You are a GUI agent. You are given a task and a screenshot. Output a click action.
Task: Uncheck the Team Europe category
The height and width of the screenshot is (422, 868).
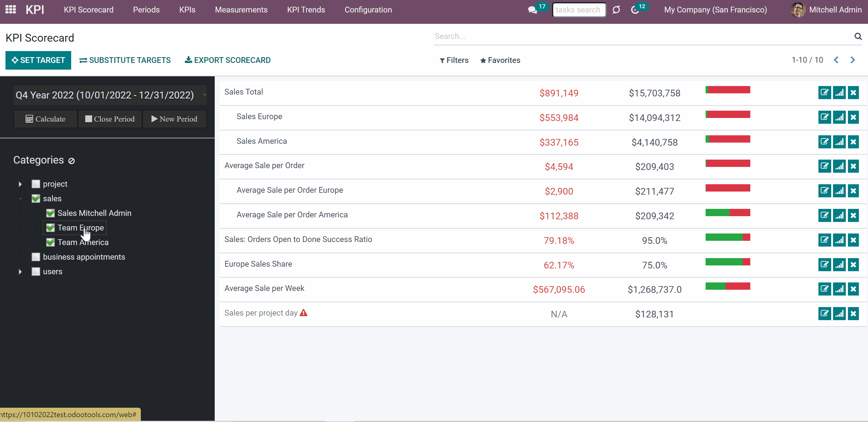click(50, 228)
